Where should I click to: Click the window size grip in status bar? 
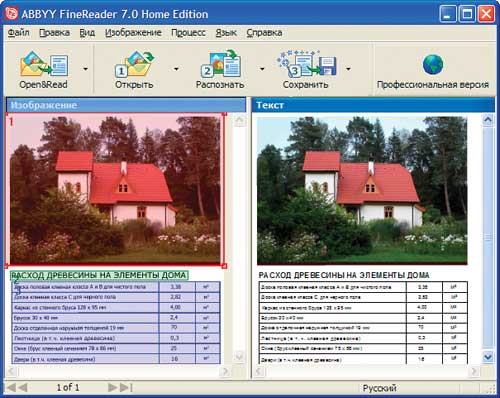coord(491,389)
